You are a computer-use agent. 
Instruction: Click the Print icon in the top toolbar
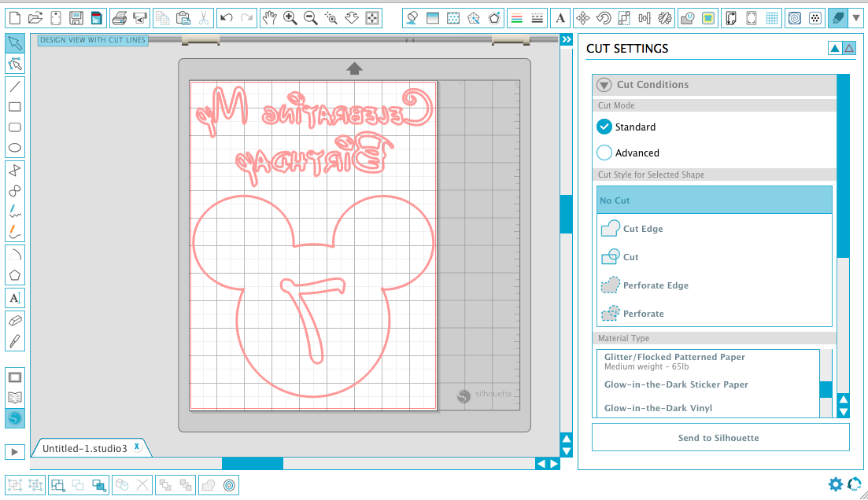(120, 18)
